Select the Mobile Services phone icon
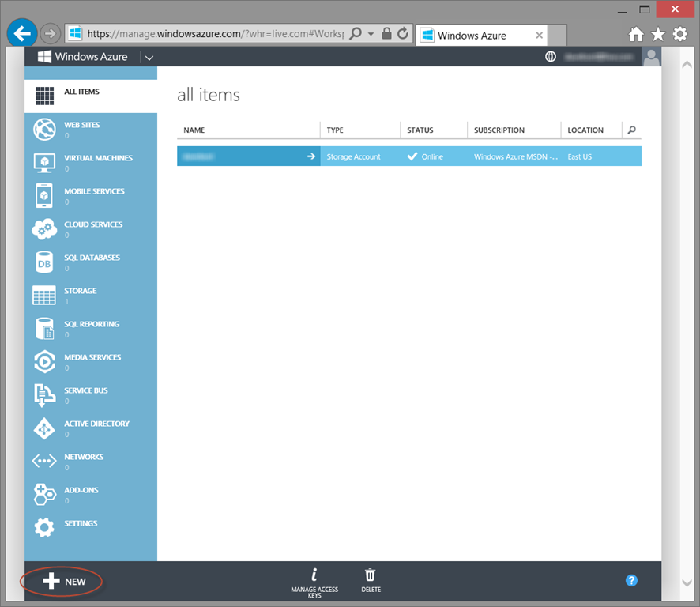The width and height of the screenshot is (700, 607). [44, 196]
